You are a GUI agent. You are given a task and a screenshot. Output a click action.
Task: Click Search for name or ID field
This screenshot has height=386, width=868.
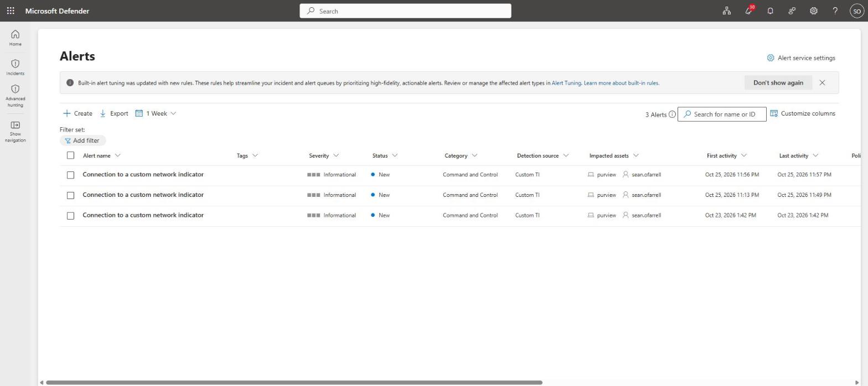tap(722, 114)
